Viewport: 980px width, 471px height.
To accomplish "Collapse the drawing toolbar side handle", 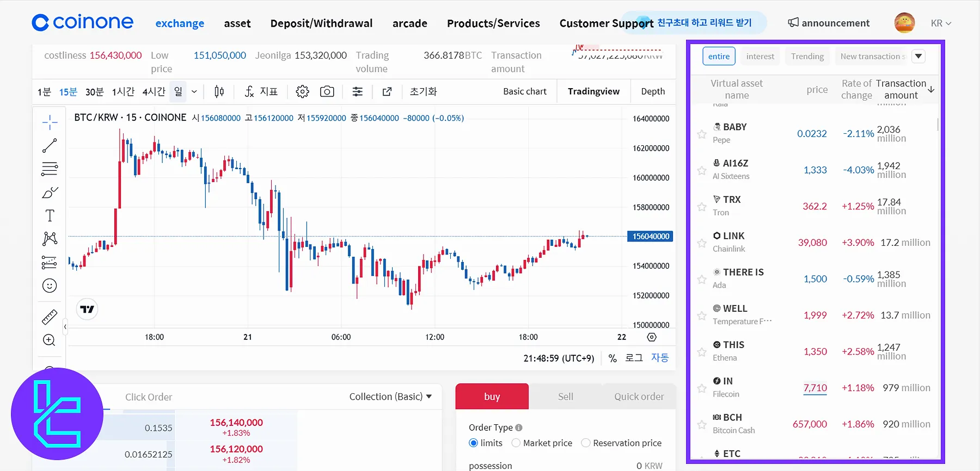I will 65,327.
